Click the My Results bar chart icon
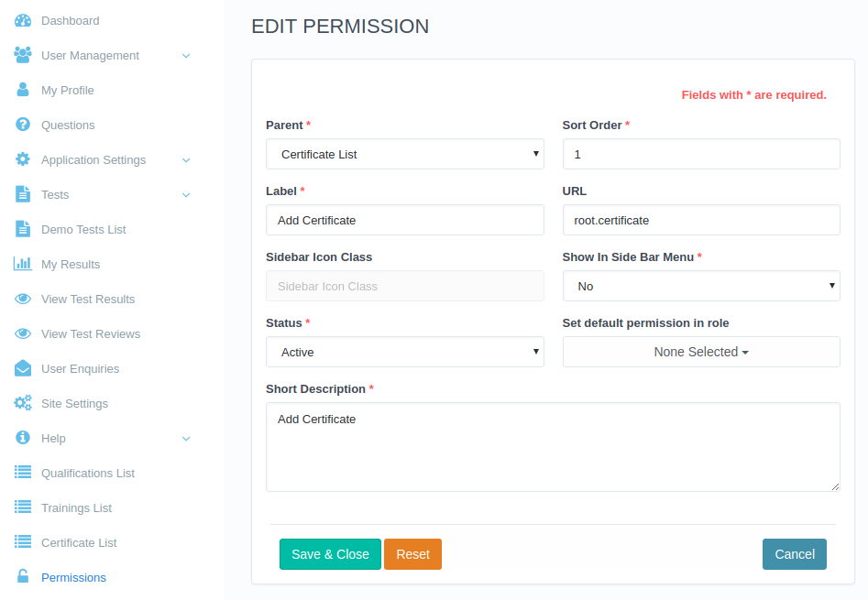 [x=23, y=264]
